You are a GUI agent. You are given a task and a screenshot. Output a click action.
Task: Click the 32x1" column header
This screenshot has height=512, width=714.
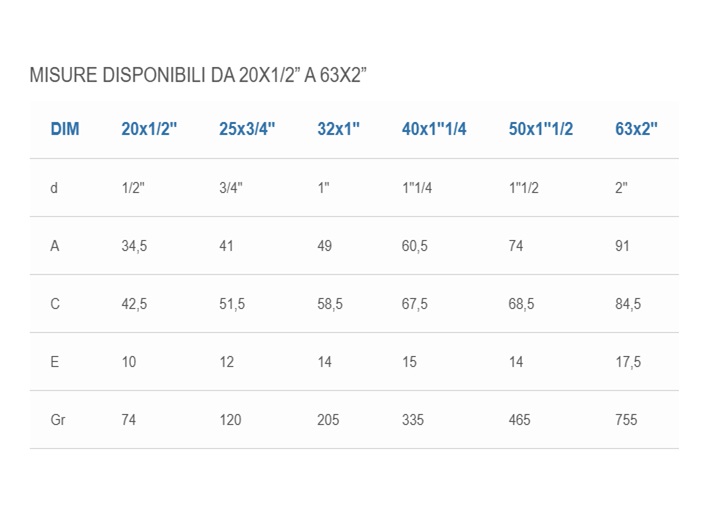point(338,129)
